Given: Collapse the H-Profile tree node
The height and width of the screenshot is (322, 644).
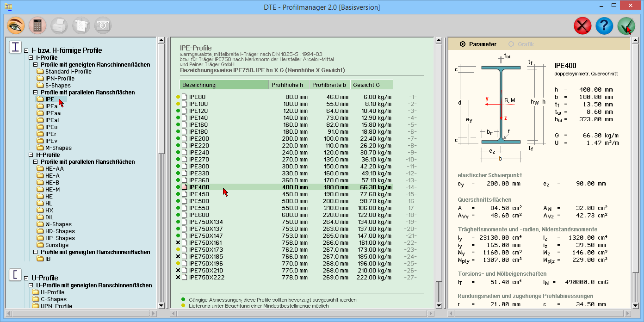Looking at the screenshot, I should (x=31, y=155).
